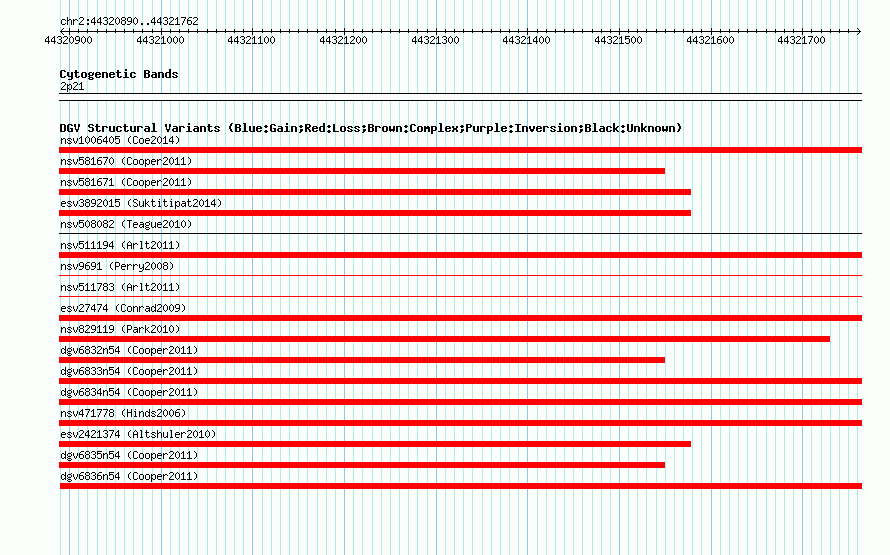The height and width of the screenshot is (555, 890).
Task: Click esv3892015 (Suktitipat2014) label
Action: [141, 203]
